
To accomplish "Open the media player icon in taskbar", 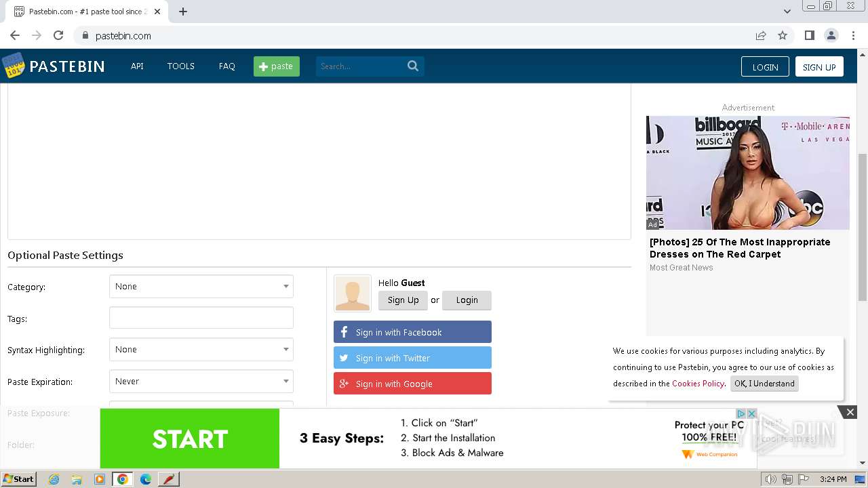I will pyautogui.click(x=100, y=479).
